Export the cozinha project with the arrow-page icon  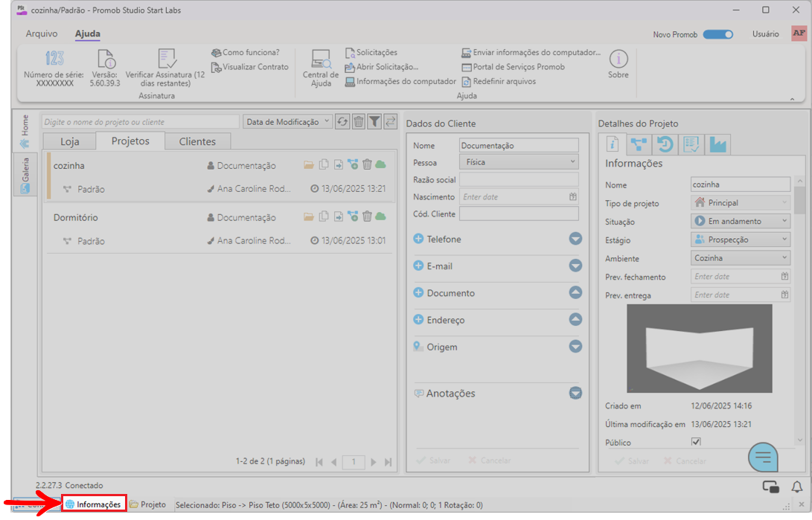338,165
